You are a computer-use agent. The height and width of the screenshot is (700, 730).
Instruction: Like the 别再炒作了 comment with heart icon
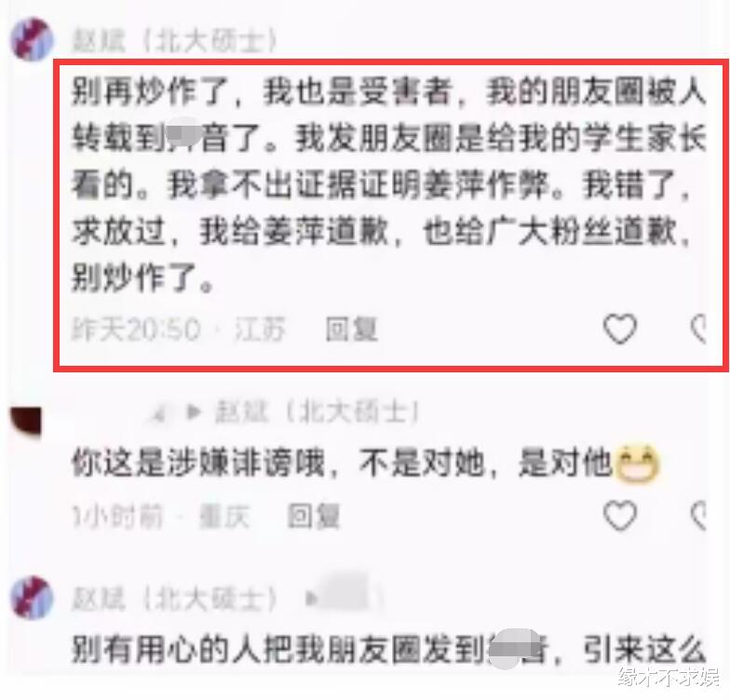620,329
